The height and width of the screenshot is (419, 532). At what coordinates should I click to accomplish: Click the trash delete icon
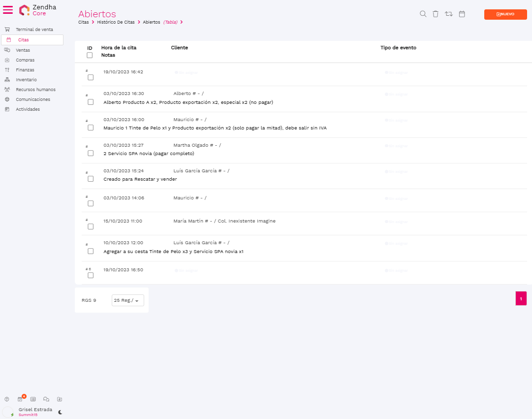436,14
